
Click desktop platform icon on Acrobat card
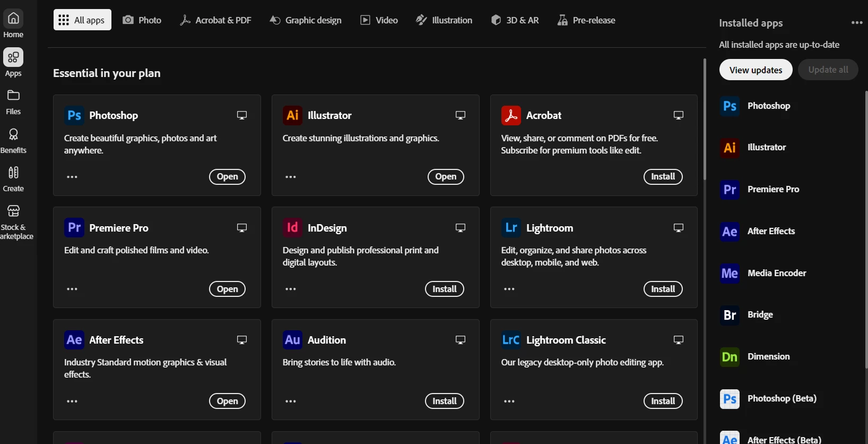pos(679,115)
